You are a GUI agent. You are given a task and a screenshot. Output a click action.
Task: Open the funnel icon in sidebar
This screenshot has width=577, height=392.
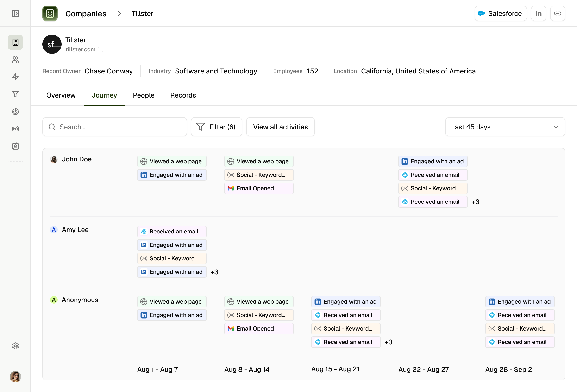point(15,94)
